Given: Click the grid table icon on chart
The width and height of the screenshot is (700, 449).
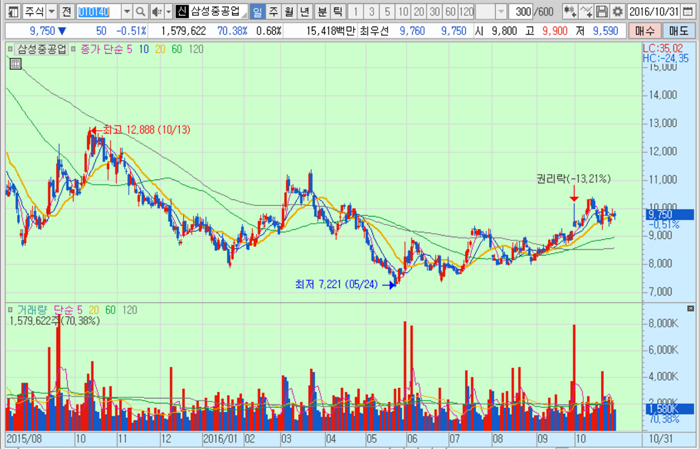Looking at the screenshot, I should click(x=15, y=65).
